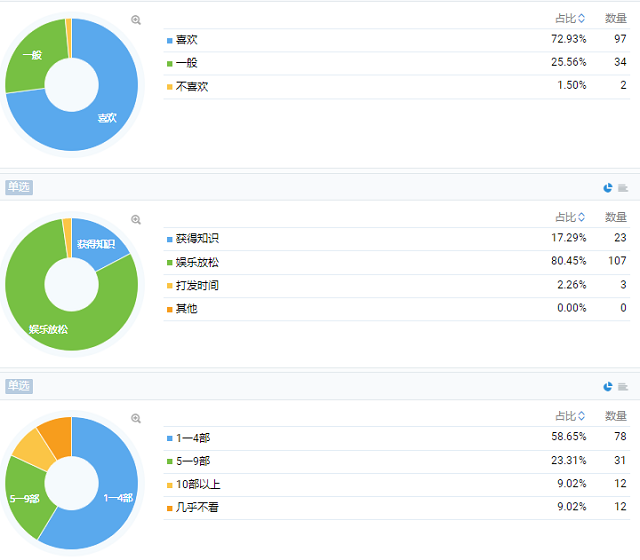Sort first table by 占比 arrows
Viewport: 640px width, 560px height.
582,18
